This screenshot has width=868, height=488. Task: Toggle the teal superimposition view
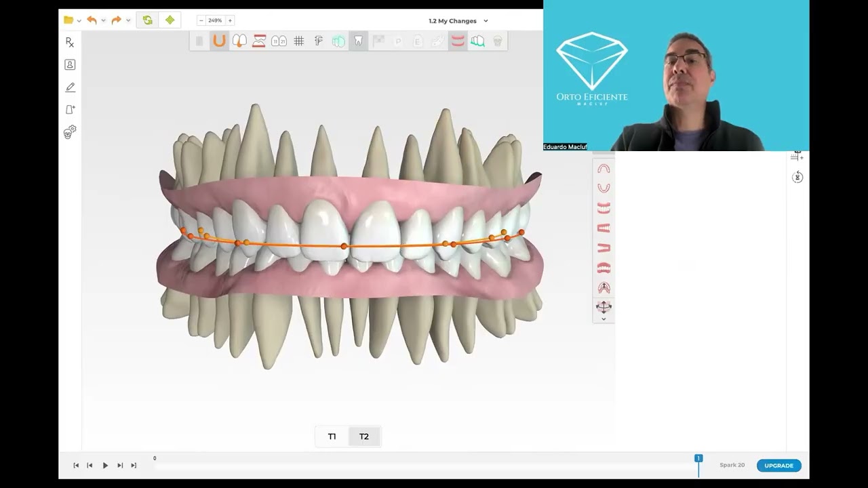338,41
